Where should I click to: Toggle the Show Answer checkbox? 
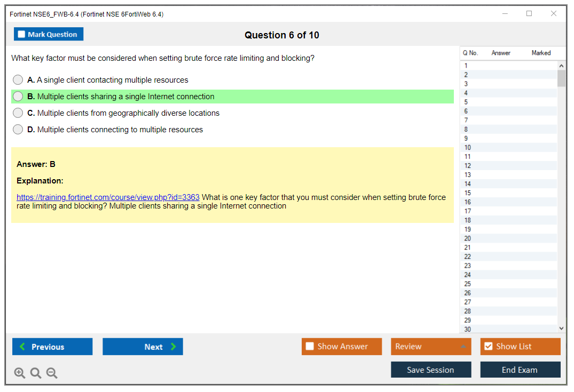pos(310,347)
